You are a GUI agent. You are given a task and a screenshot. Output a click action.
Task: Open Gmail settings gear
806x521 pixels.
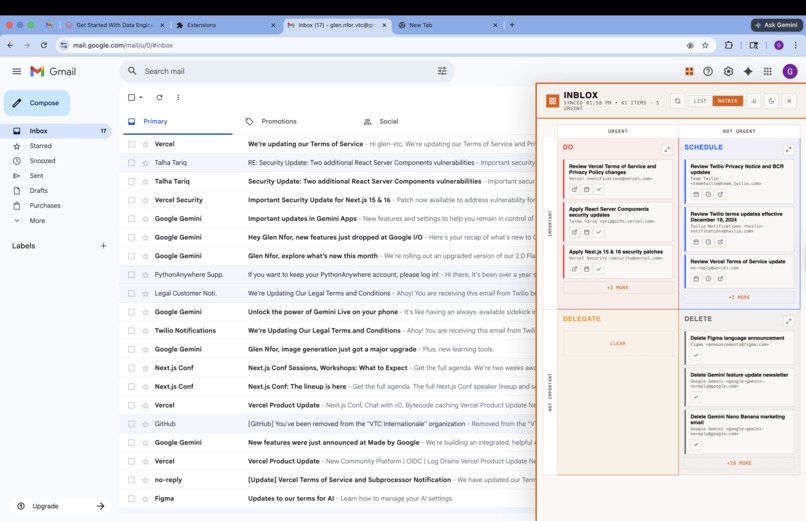(728, 71)
